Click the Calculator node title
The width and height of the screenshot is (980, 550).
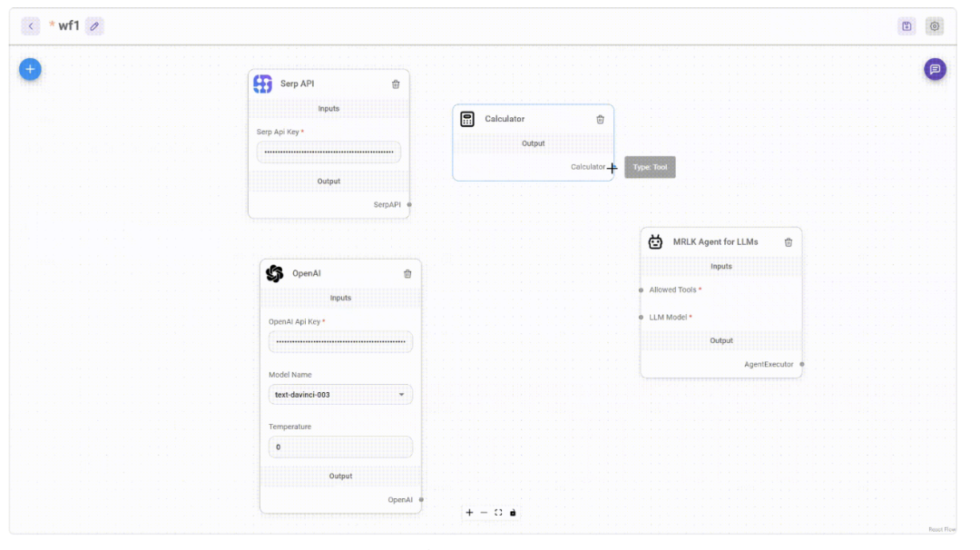point(505,119)
